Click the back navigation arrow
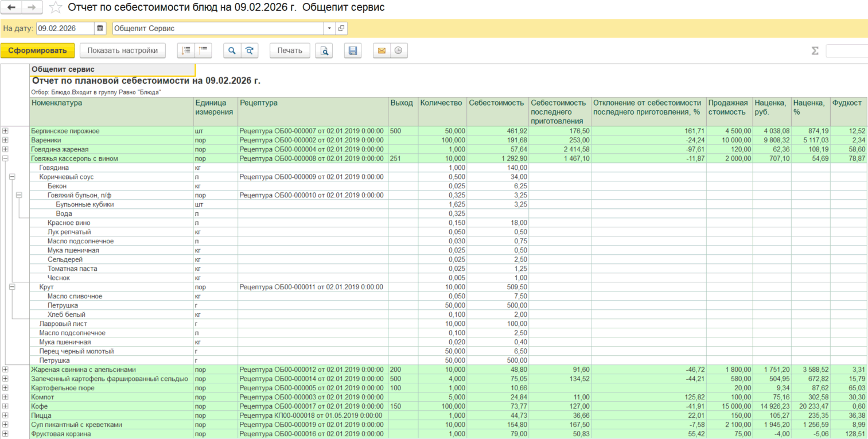The height and width of the screenshot is (439, 868). [x=11, y=7]
